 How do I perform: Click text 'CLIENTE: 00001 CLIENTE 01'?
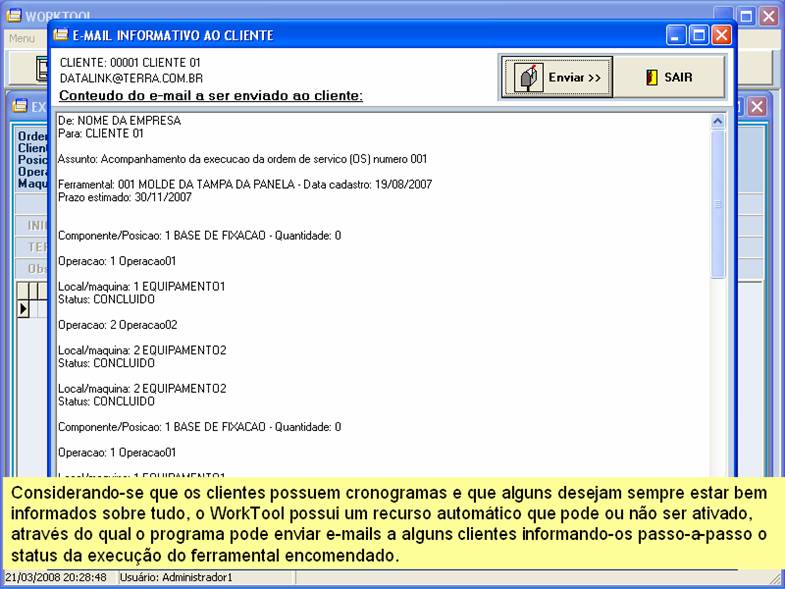(x=130, y=63)
